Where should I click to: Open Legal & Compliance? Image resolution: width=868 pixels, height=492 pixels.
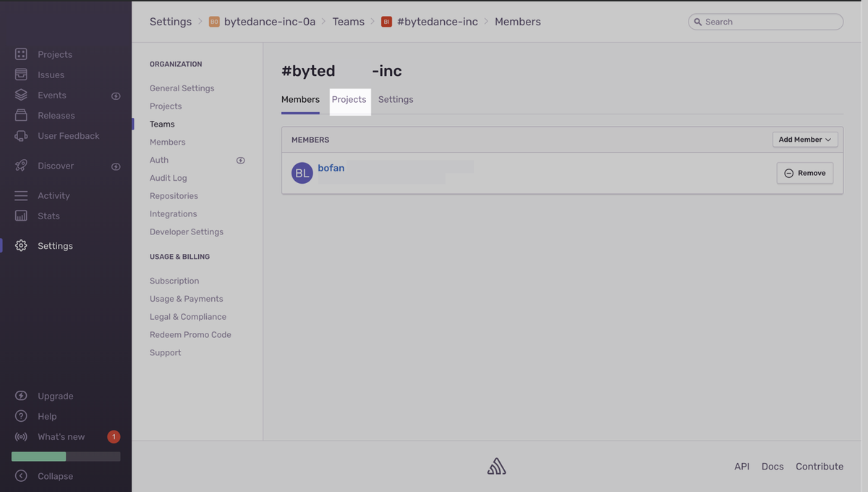(x=188, y=317)
